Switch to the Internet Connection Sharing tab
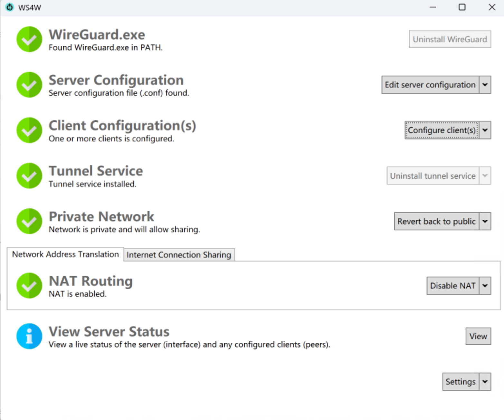Screen dimensions: 504x420 click(179, 255)
